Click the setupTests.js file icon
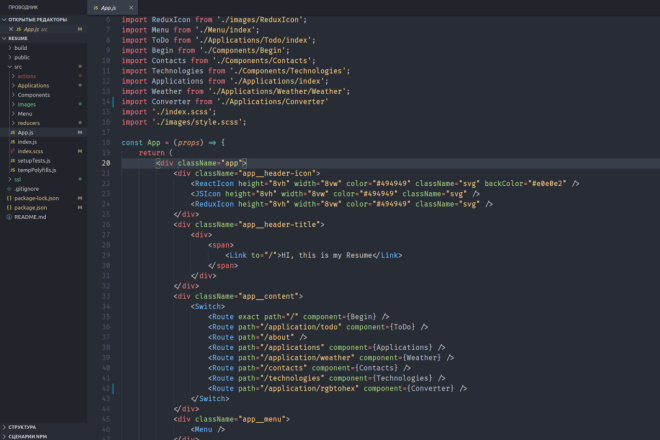Image resolution: width=660 pixels, height=440 pixels. pos(13,161)
